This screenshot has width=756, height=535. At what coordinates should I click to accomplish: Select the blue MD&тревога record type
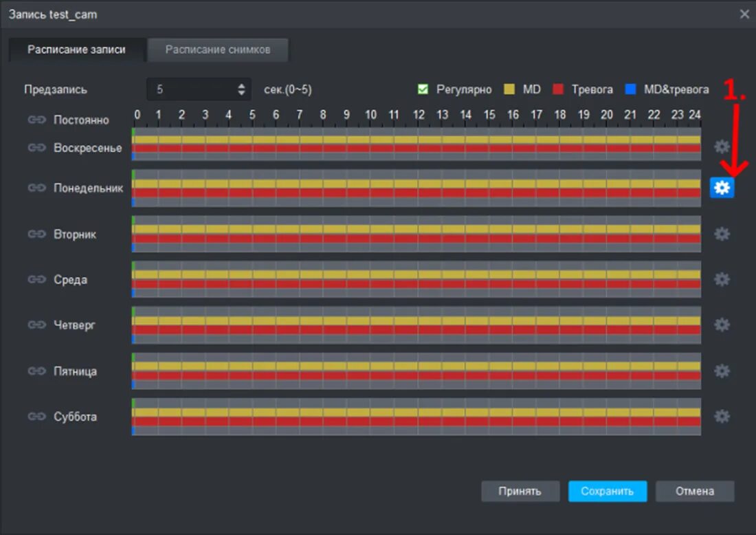click(630, 89)
